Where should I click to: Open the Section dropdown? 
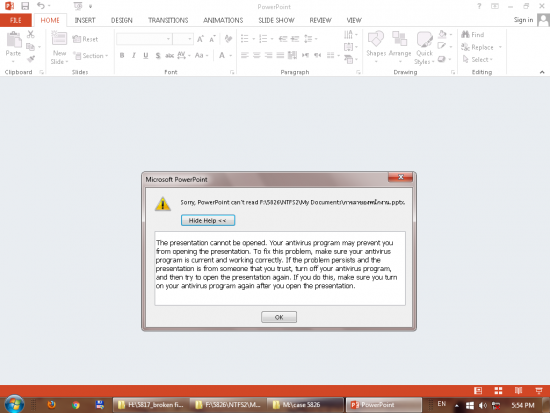tap(90, 55)
